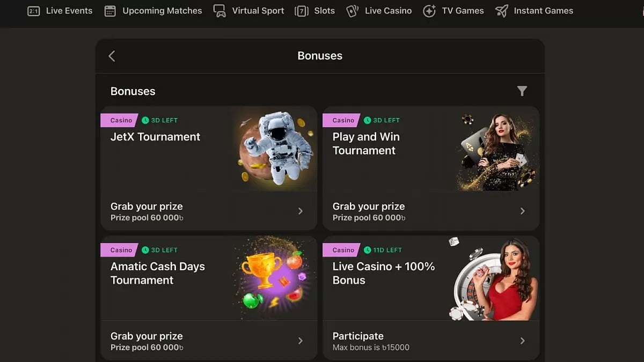Select the Live Casino chip icon
This screenshot has width=644, height=362.
pyautogui.click(x=353, y=10)
